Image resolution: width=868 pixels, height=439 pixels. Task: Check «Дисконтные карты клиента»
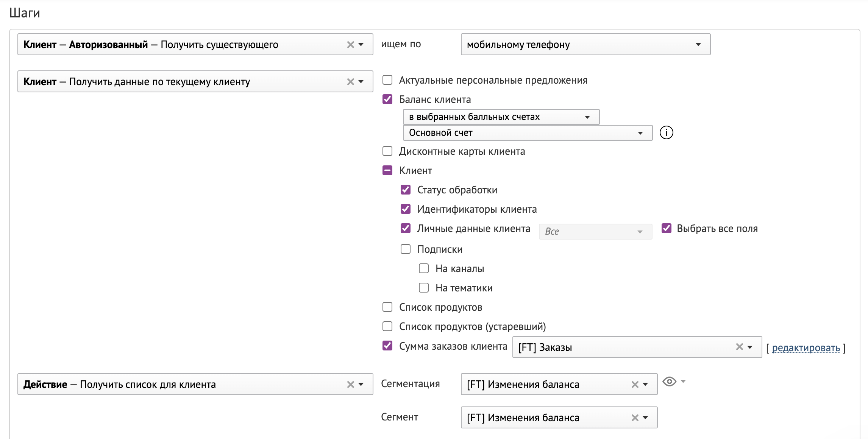pos(387,151)
